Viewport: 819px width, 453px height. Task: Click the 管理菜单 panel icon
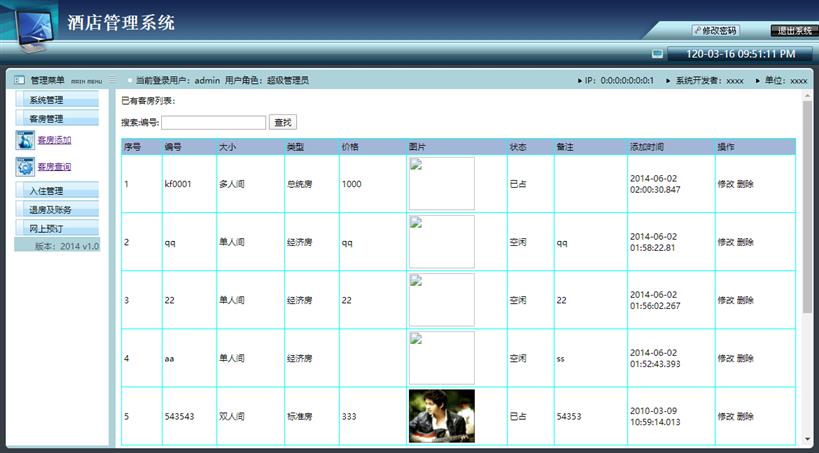pyautogui.click(x=19, y=80)
